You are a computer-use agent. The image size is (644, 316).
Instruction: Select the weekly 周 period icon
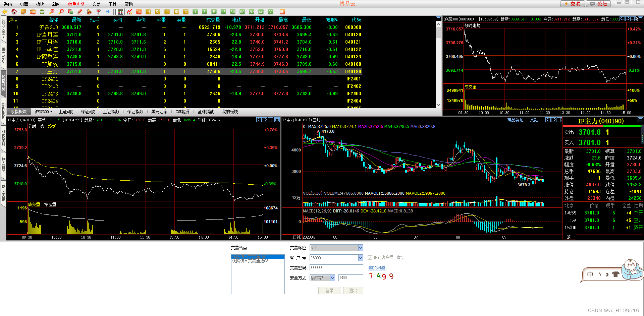coord(158,12)
